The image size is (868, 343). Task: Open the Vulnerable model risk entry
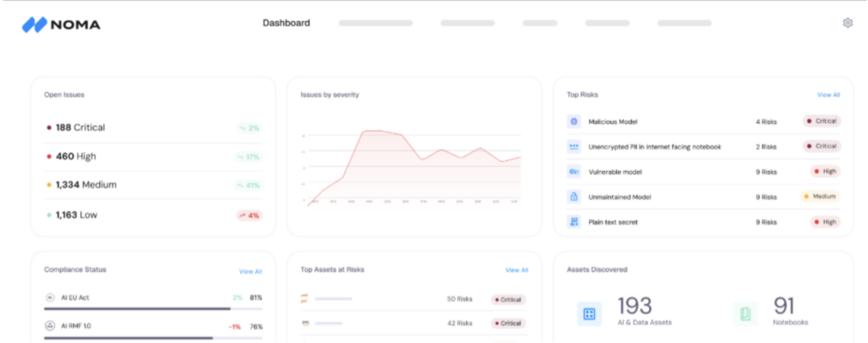click(704, 172)
